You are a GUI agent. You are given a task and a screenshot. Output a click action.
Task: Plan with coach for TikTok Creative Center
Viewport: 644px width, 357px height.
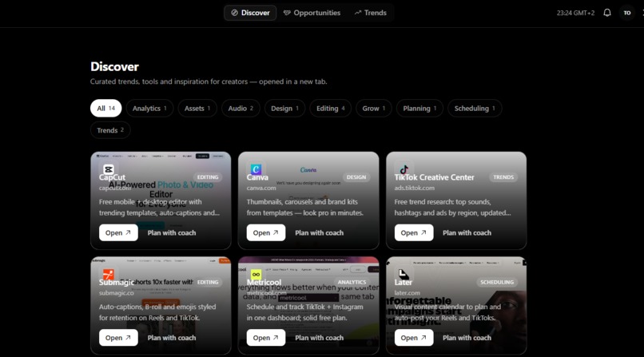tap(467, 232)
